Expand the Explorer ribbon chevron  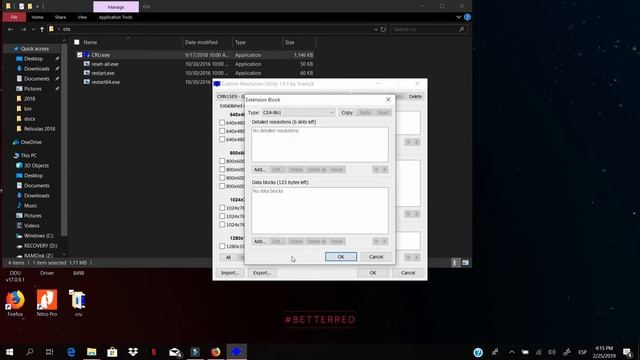tap(458, 17)
